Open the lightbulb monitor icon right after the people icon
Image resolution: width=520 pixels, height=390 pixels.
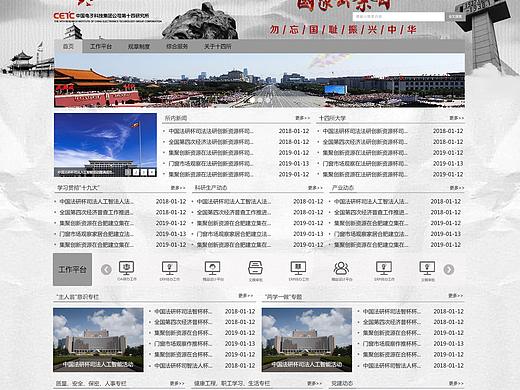pyautogui.click(x=384, y=268)
